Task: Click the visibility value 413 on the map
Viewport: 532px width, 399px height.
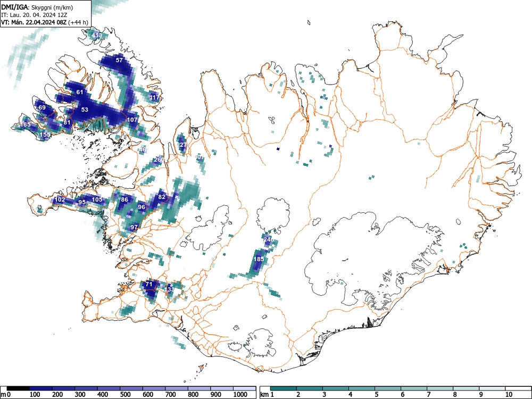Action: (x=97, y=35)
